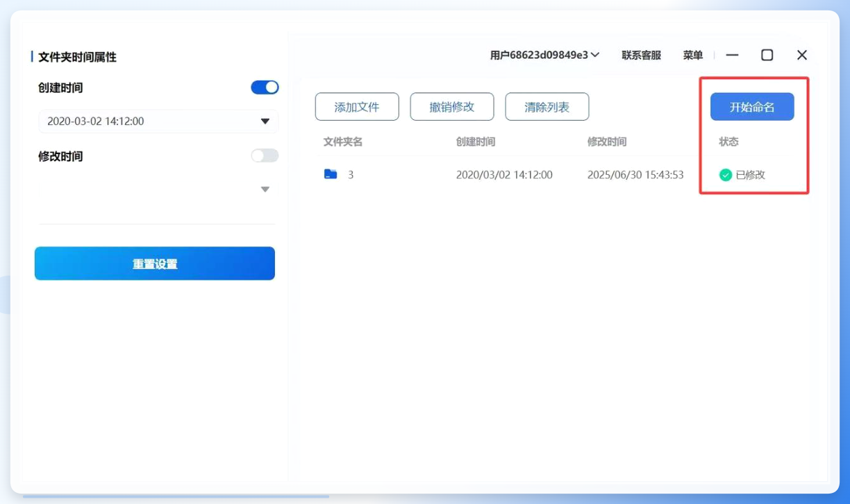Enable the 修改时间 toggle switch

pyautogui.click(x=265, y=156)
